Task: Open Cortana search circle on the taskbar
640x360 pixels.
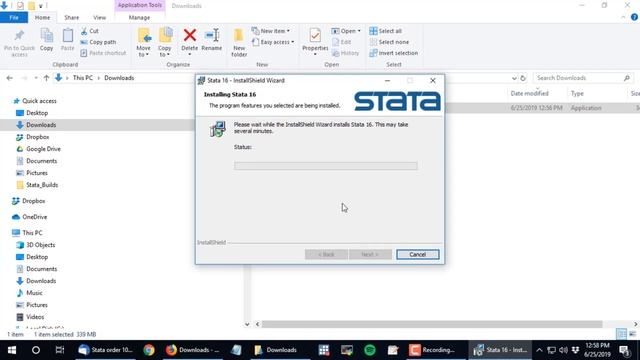Action: pyautogui.click(x=36, y=350)
